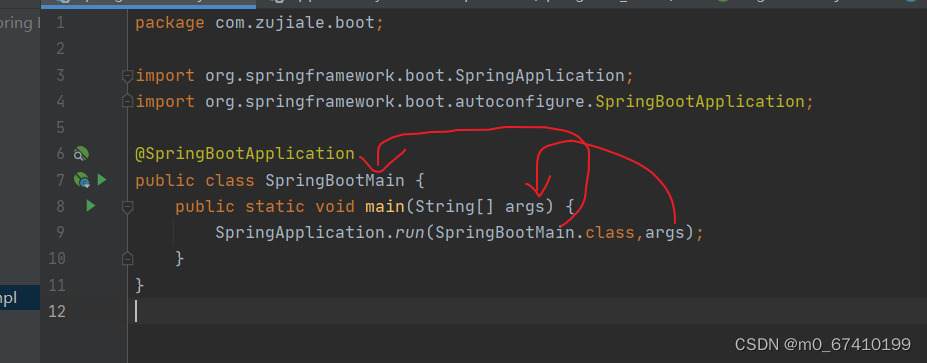Click line number 11 in the gutter
Viewport: 927px width, 363px height.
coord(57,285)
